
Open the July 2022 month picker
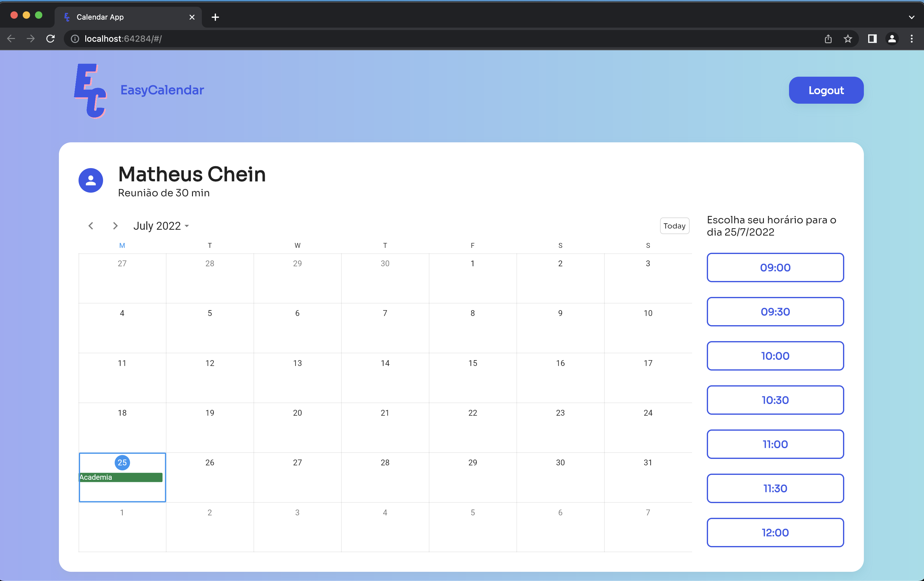(161, 226)
